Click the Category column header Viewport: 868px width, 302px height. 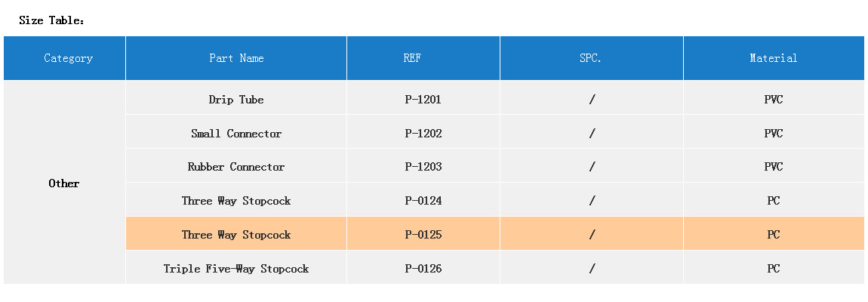coord(68,58)
